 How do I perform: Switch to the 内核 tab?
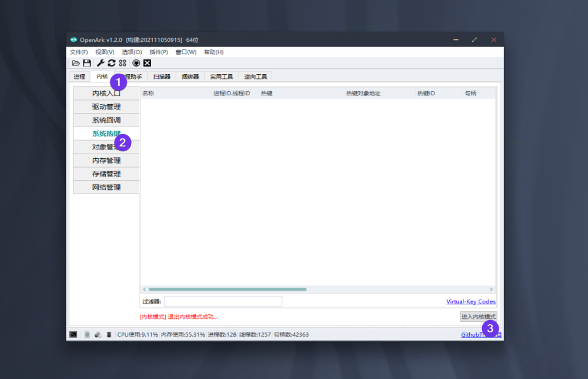[x=101, y=76]
